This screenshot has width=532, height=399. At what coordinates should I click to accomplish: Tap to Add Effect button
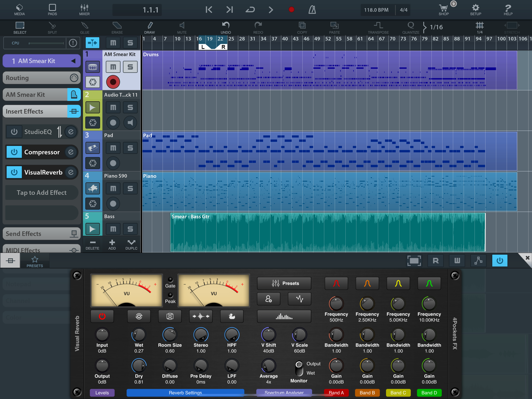coord(41,192)
